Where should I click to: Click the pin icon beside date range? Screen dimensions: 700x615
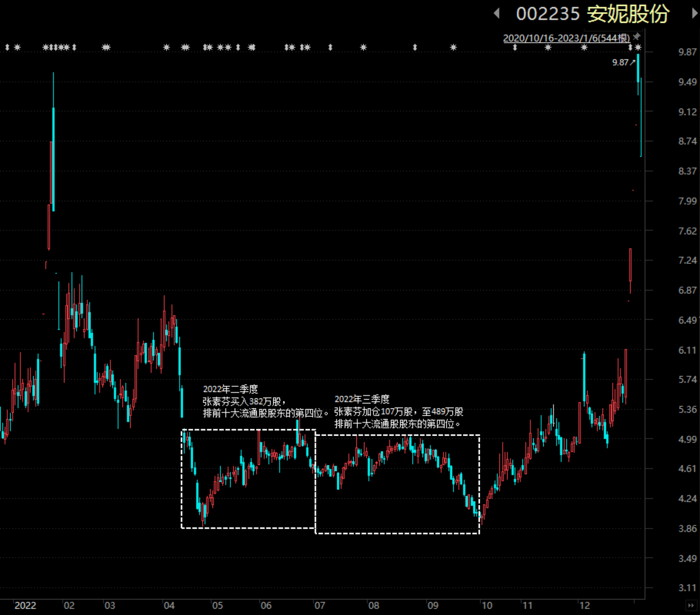[637, 37]
